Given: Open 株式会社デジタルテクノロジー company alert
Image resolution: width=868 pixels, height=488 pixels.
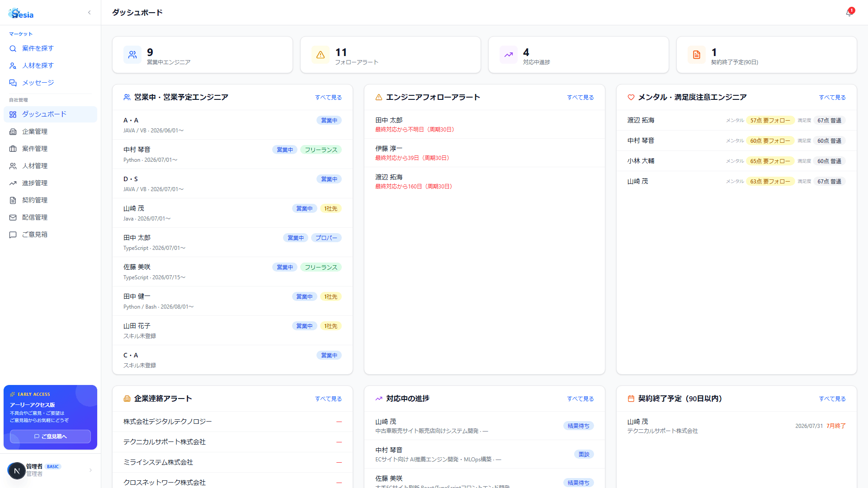Looking at the screenshot, I should coord(232,422).
